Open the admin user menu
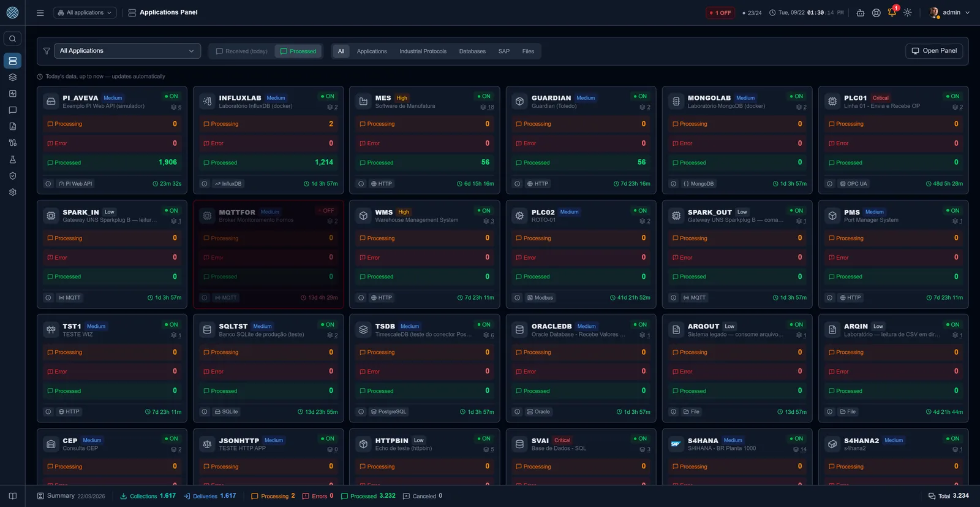Image resolution: width=980 pixels, height=507 pixels. [x=950, y=12]
